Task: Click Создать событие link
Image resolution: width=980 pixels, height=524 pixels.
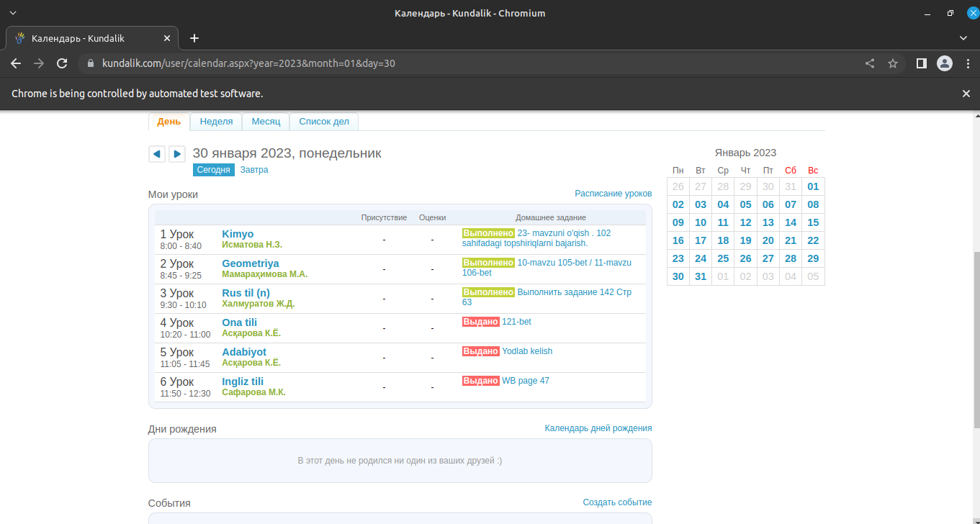Action: (618, 502)
